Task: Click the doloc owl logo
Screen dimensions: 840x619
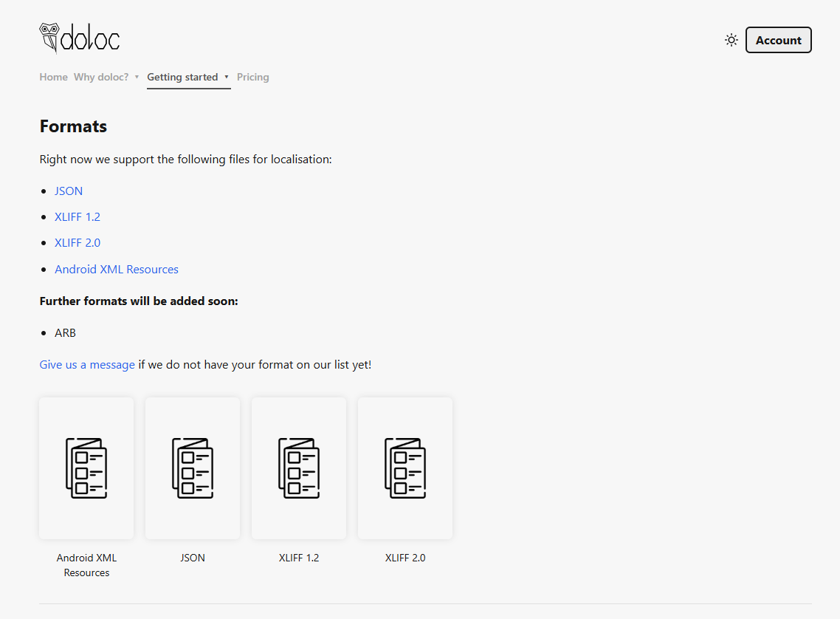Action: pos(79,38)
